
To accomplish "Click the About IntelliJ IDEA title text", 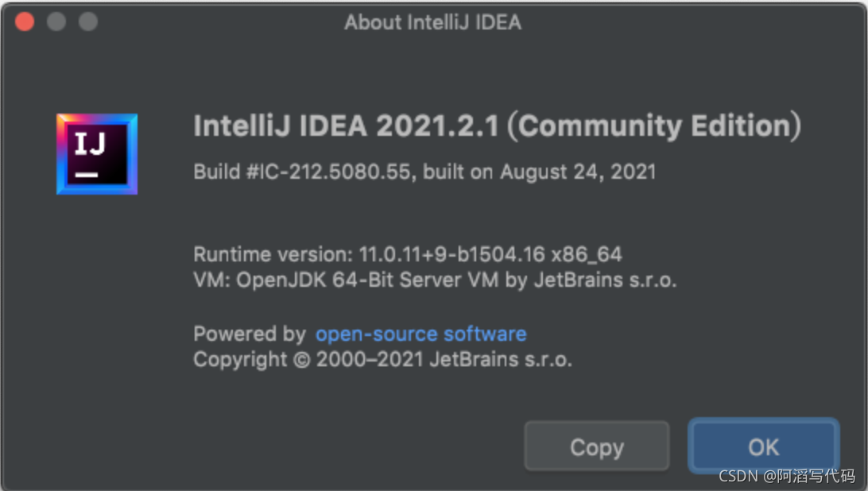I will pyautogui.click(x=432, y=22).
